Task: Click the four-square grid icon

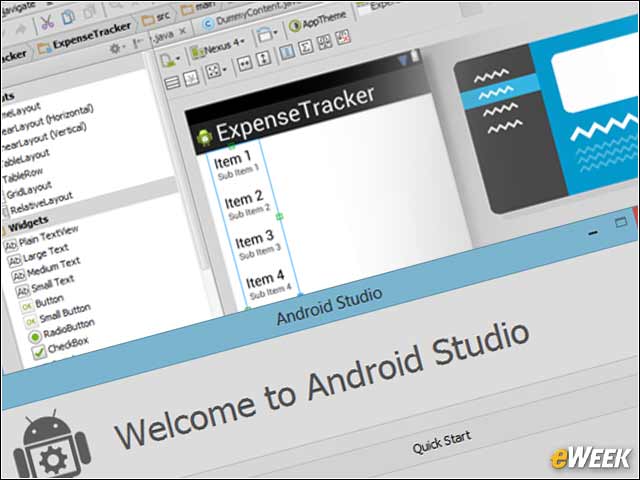Action: click(324, 42)
